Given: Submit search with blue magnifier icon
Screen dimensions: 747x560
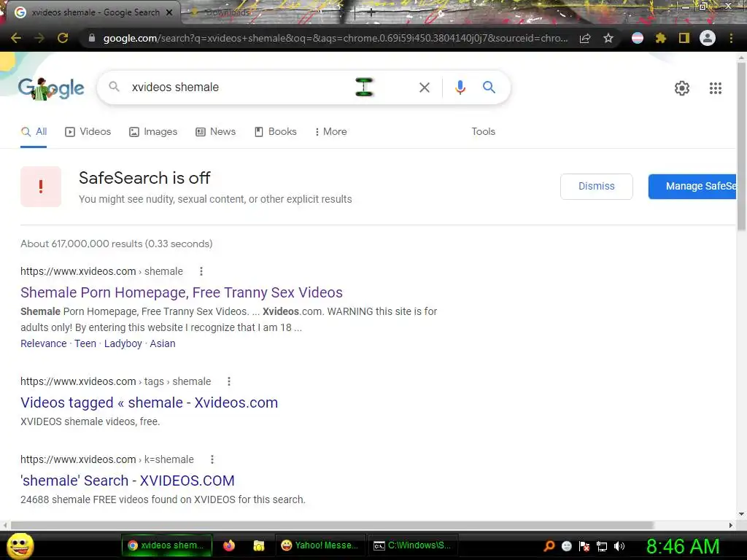Looking at the screenshot, I should [489, 87].
